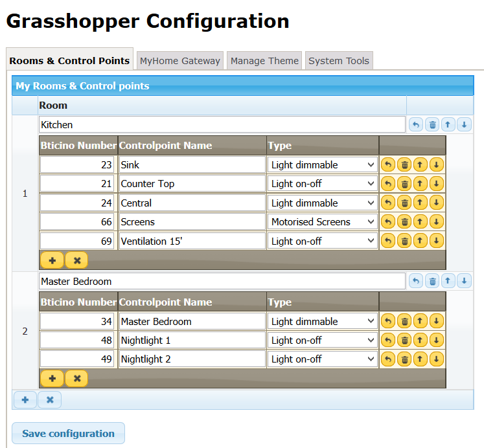Edit the Nightlight 1 name field
The height and width of the screenshot is (448, 484).
click(x=192, y=341)
